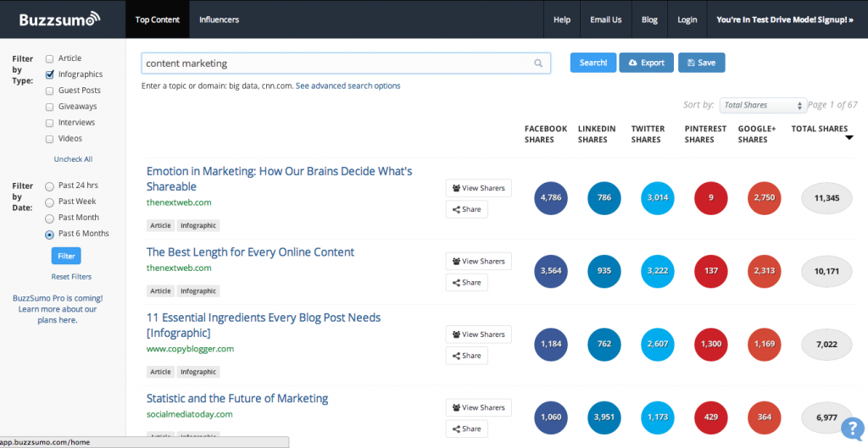This screenshot has height=448, width=868.
Task: Click the Search! button
Action: (x=593, y=63)
